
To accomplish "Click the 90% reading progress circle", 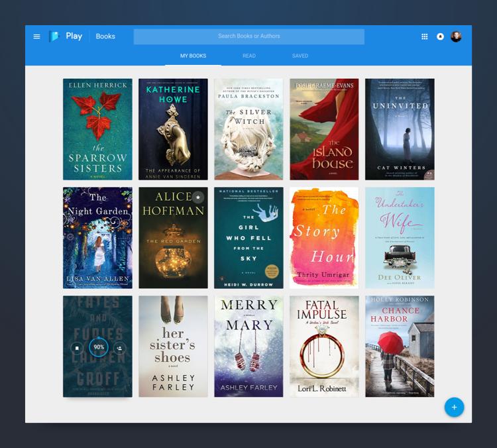I will coord(99,347).
